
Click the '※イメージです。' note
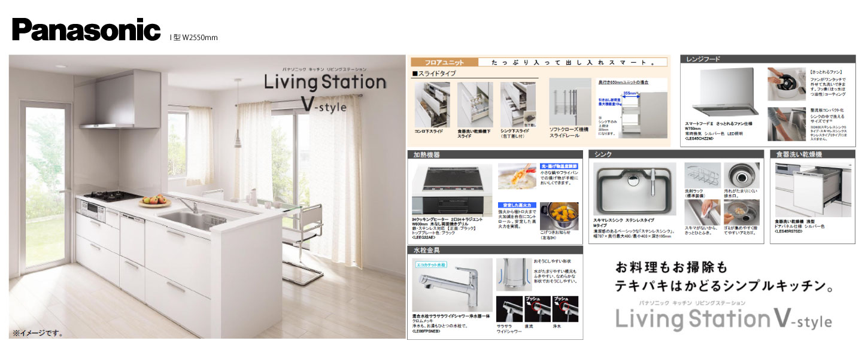(x=38, y=333)
